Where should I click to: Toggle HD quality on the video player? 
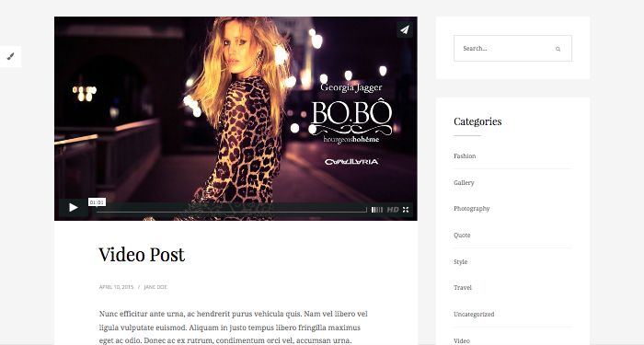click(x=393, y=210)
